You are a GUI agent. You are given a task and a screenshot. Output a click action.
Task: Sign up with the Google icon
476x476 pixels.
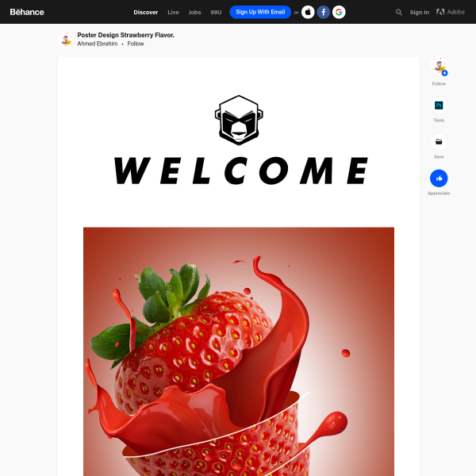coord(339,12)
